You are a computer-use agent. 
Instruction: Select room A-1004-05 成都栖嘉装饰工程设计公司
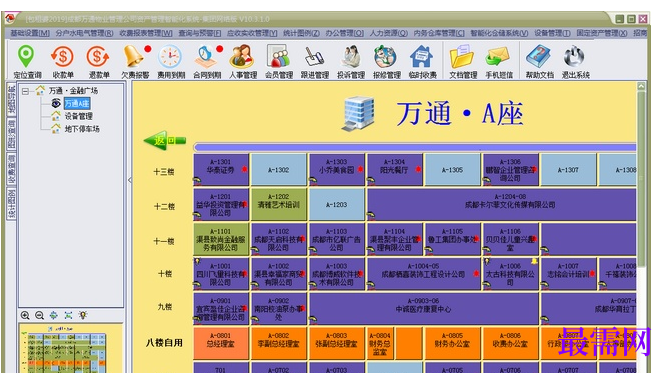click(423, 274)
